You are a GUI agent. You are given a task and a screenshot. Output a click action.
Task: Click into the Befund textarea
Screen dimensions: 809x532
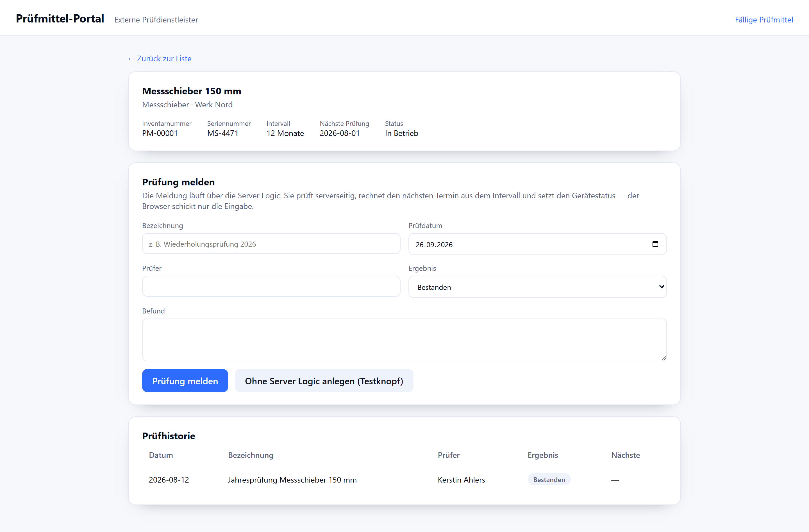pyautogui.click(x=404, y=340)
